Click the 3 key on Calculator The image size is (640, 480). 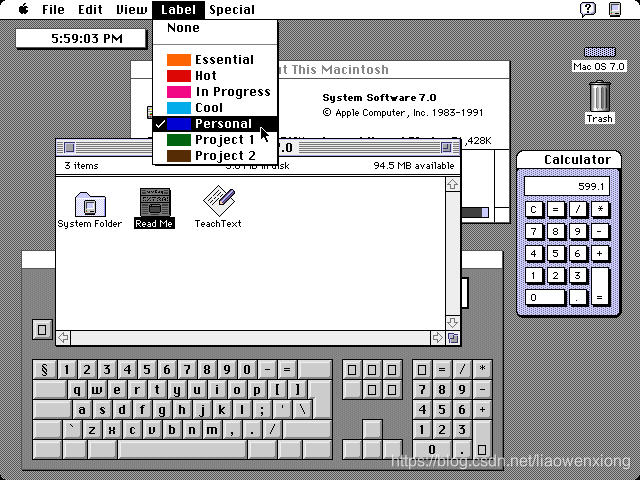pos(578,276)
